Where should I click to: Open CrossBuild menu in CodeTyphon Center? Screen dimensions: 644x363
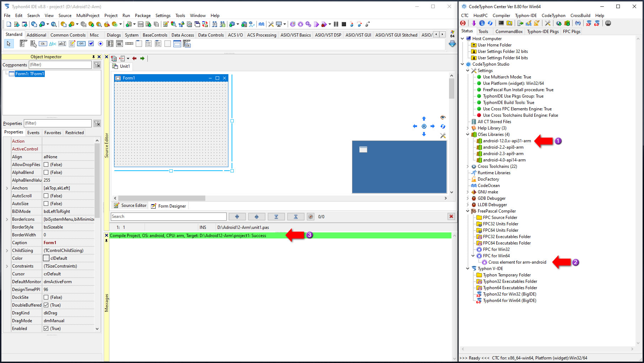580,16
